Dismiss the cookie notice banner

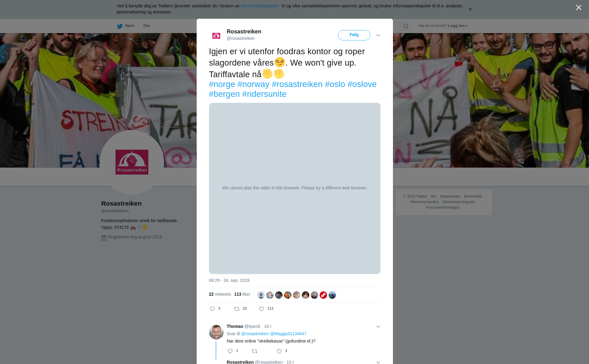[470, 9]
